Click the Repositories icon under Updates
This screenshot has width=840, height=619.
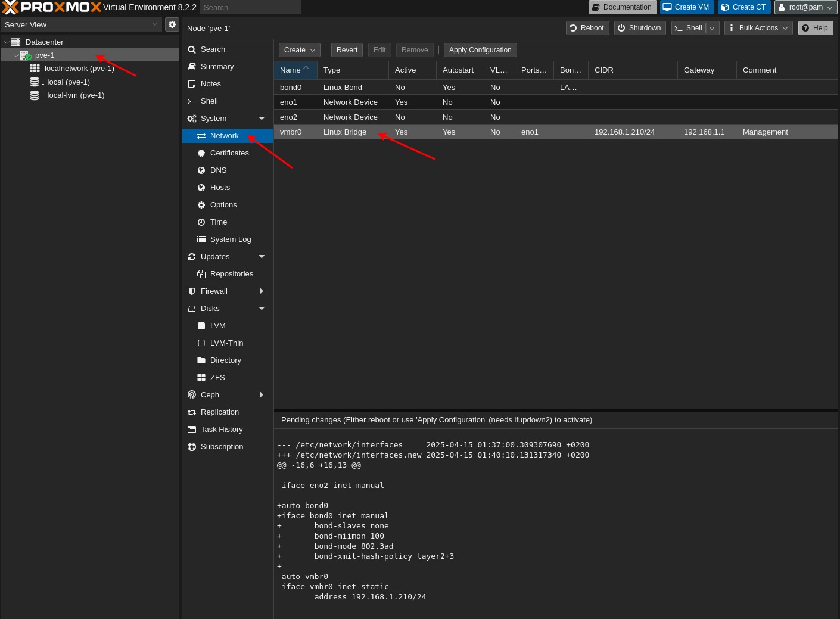(201, 274)
